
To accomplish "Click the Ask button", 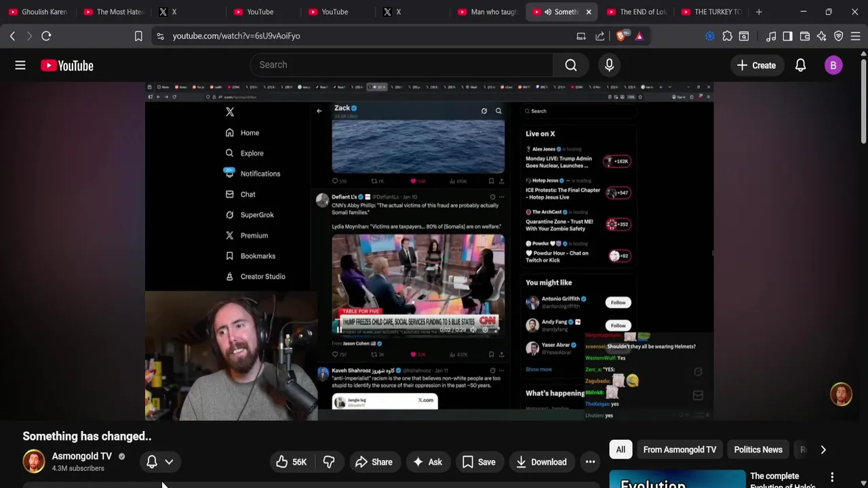I will pyautogui.click(x=427, y=462).
